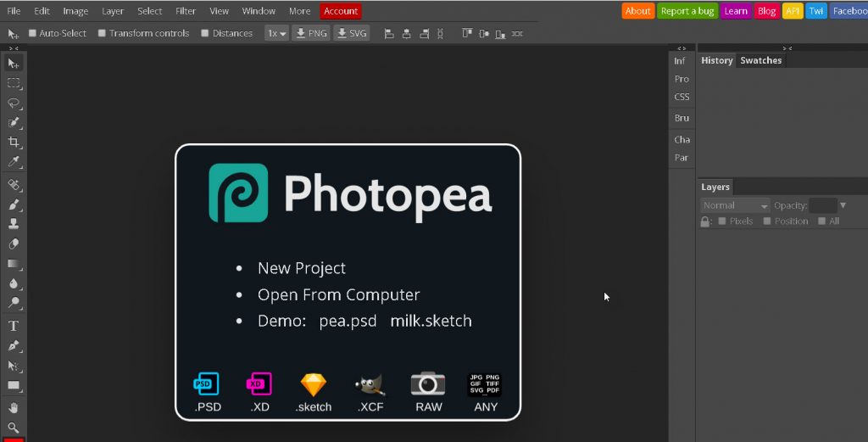
Task: Open the 1x export scale dropdown
Action: 276,33
